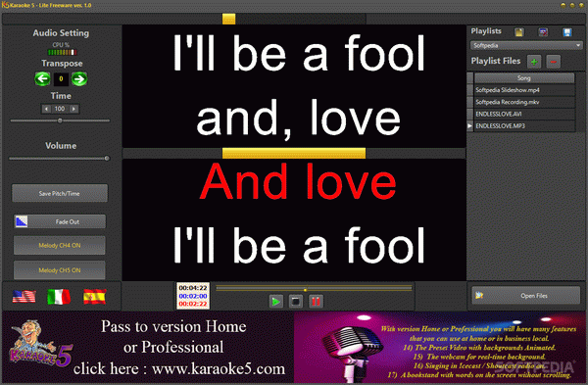Select Softpedia Recording.mkv in playlist

click(524, 102)
